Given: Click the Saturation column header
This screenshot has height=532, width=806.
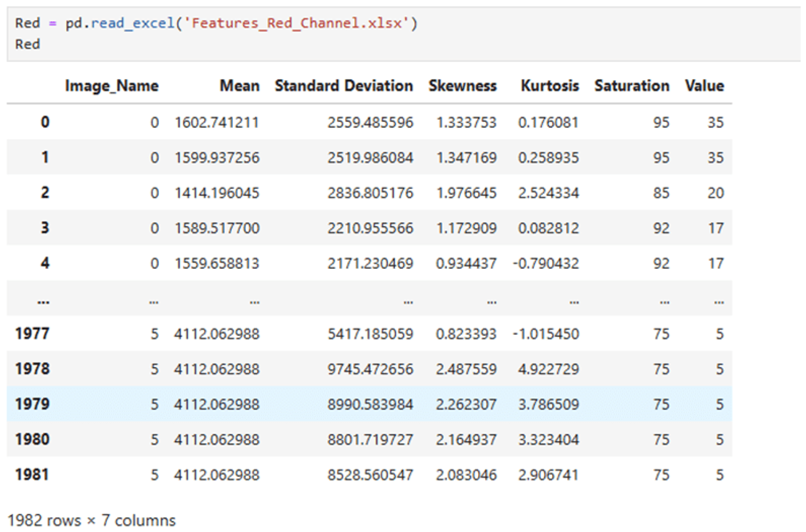Looking at the screenshot, I should click(632, 86).
